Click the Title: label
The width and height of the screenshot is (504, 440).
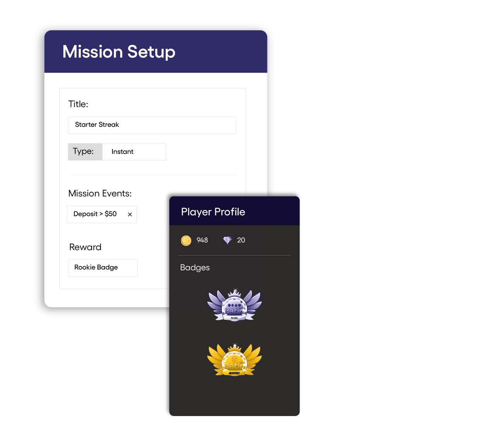point(78,104)
